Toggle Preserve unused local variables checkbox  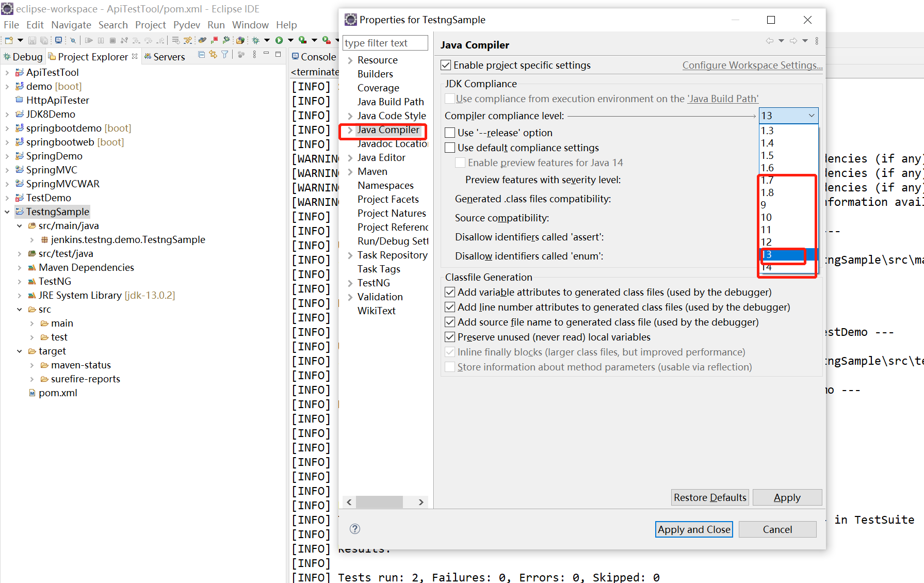coord(450,337)
